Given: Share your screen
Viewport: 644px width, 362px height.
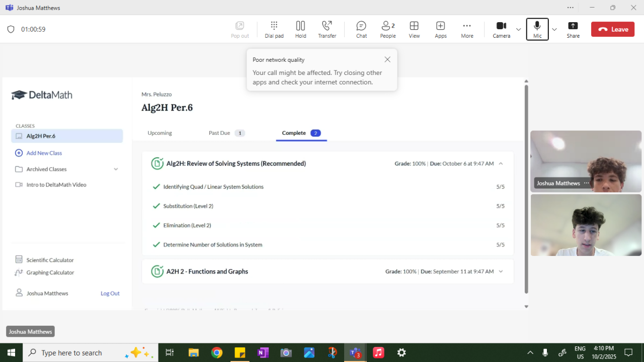Looking at the screenshot, I should pyautogui.click(x=573, y=29).
